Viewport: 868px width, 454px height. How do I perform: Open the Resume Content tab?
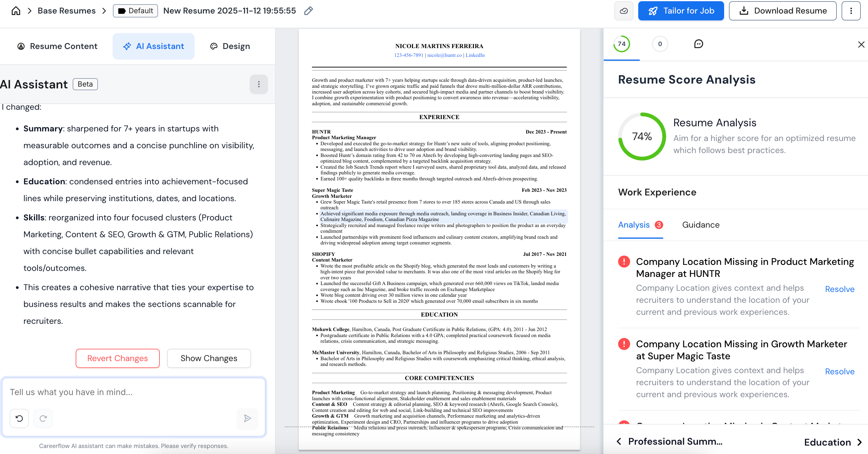tap(57, 46)
